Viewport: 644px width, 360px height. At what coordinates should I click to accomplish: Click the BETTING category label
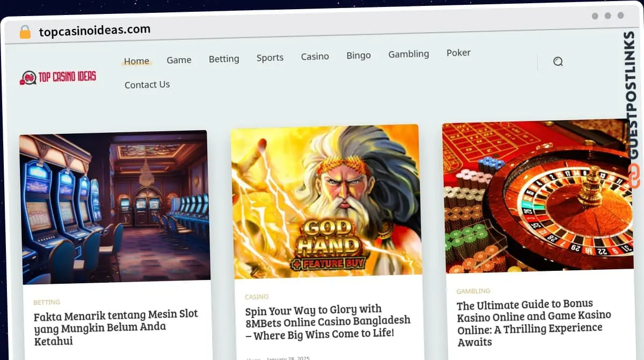tap(47, 302)
